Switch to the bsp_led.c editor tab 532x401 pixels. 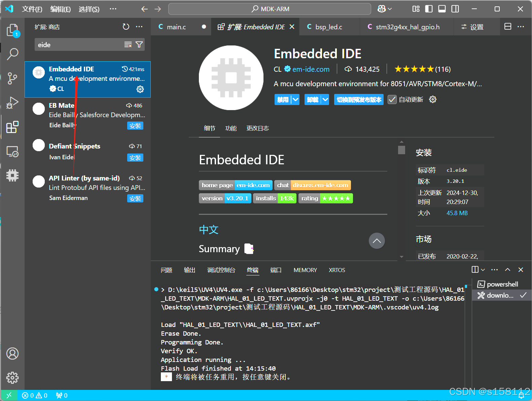click(x=329, y=27)
